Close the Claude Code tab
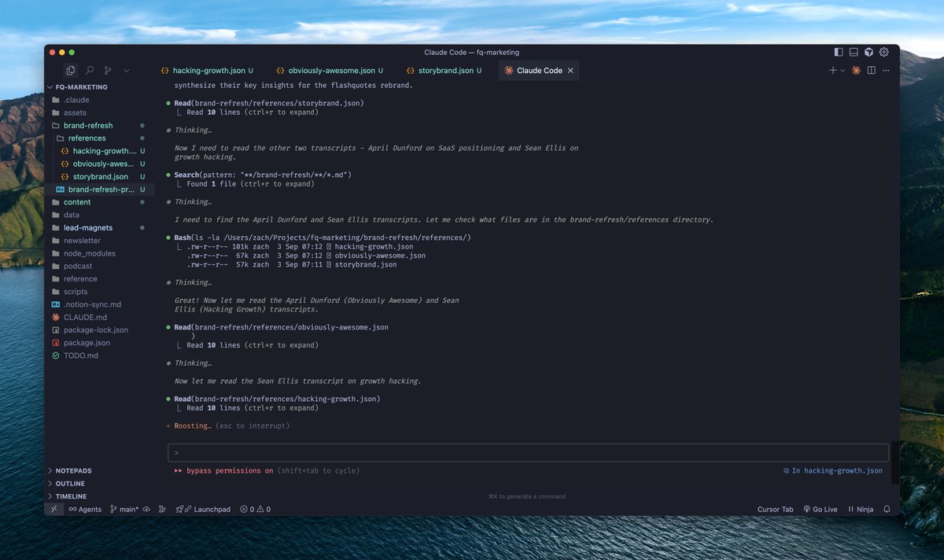Screen dimensions: 944x560 tap(571, 70)
